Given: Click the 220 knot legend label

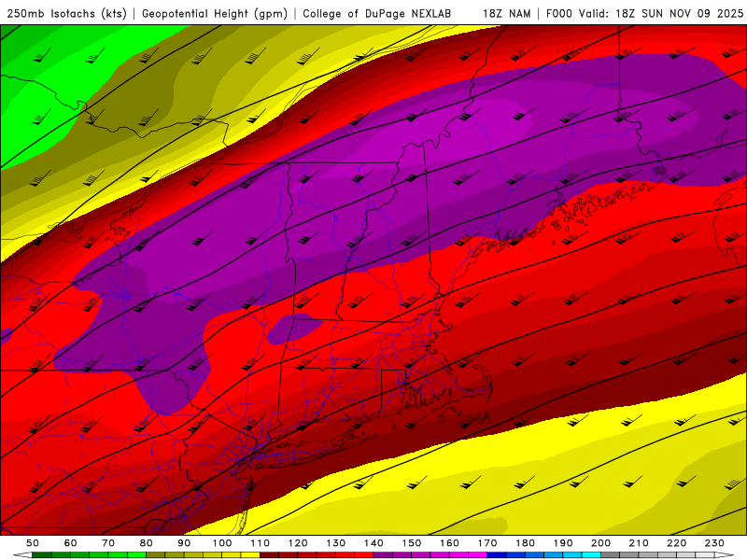Looking at the screenshot, I should [677, 543].
